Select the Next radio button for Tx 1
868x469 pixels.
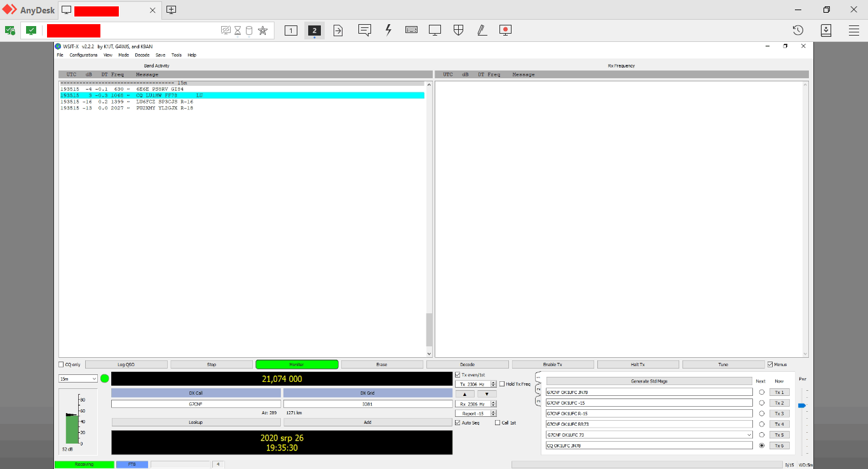coord(761,392)
